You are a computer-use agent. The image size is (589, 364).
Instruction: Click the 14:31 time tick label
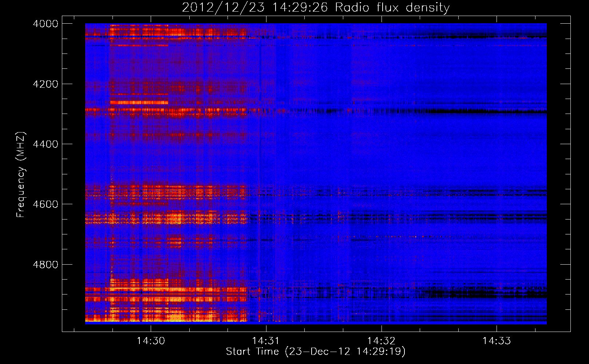pyautogui.click(x=266, y=341)
